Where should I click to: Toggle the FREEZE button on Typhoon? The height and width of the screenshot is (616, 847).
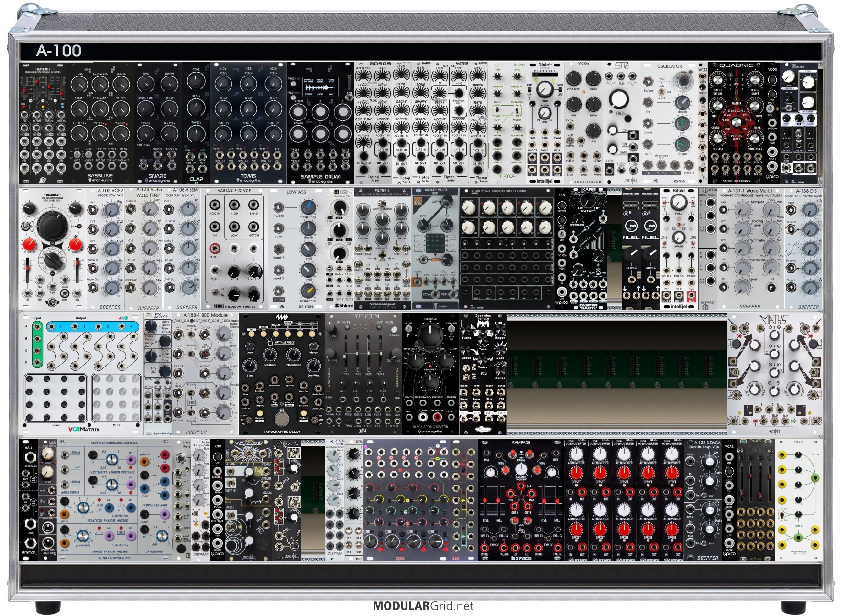[394, 329]
